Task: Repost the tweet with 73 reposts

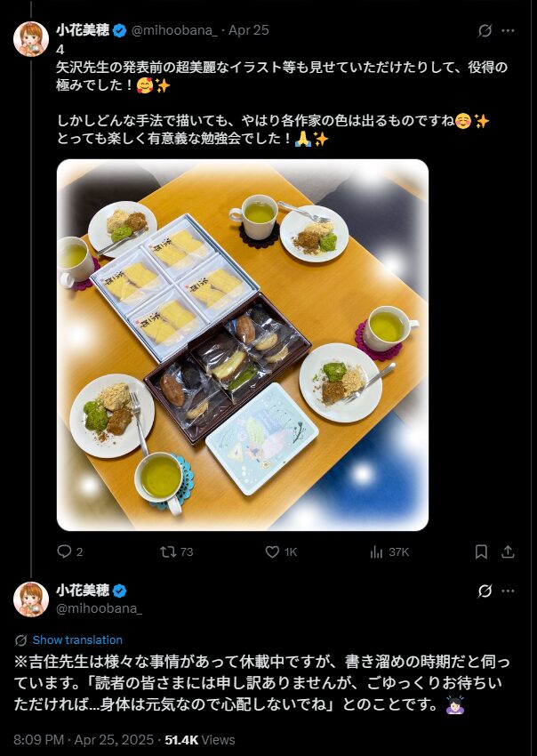Action: click(168, 551)
